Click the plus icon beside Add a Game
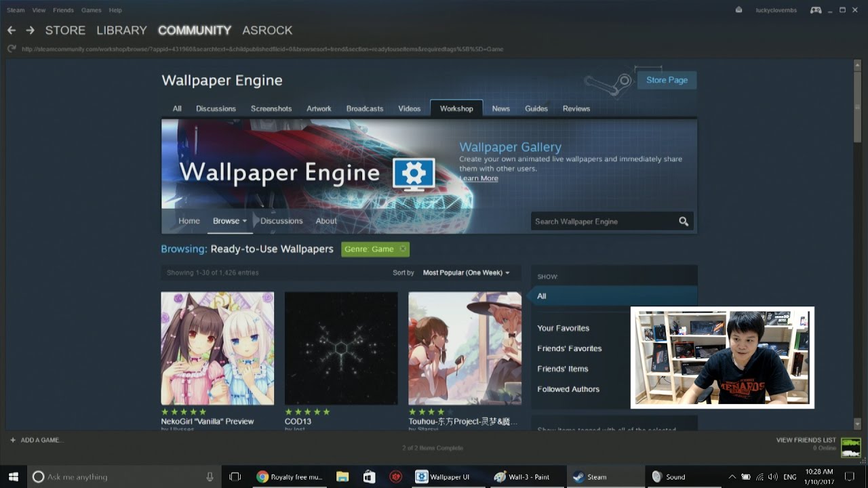Image resolution: width=868 pixels, height=488 pixels. click(12, 440)
